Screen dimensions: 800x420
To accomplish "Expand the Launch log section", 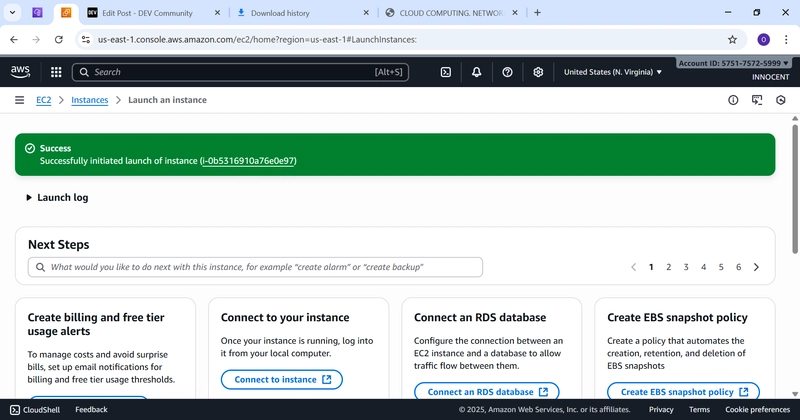I will [57, 197].
